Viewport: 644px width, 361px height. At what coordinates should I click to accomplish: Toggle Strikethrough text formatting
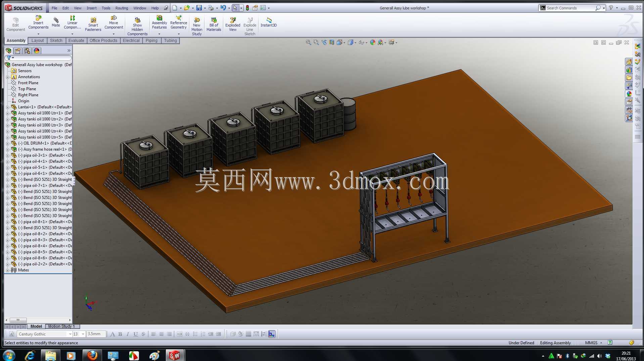[143, 334]
